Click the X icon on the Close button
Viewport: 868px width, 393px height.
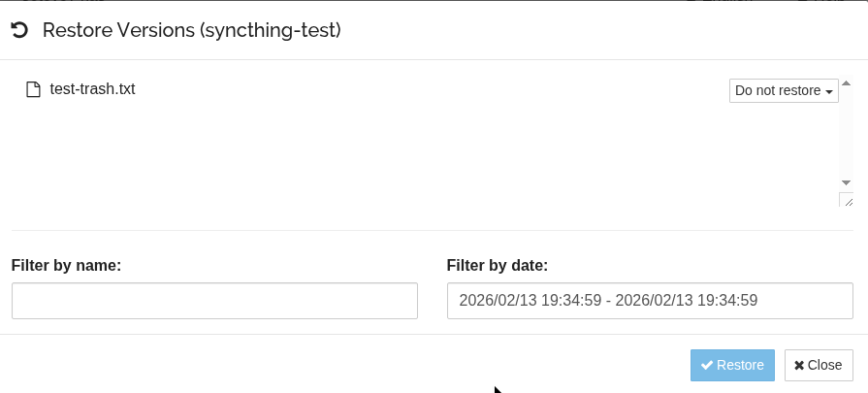pos(799,365)
